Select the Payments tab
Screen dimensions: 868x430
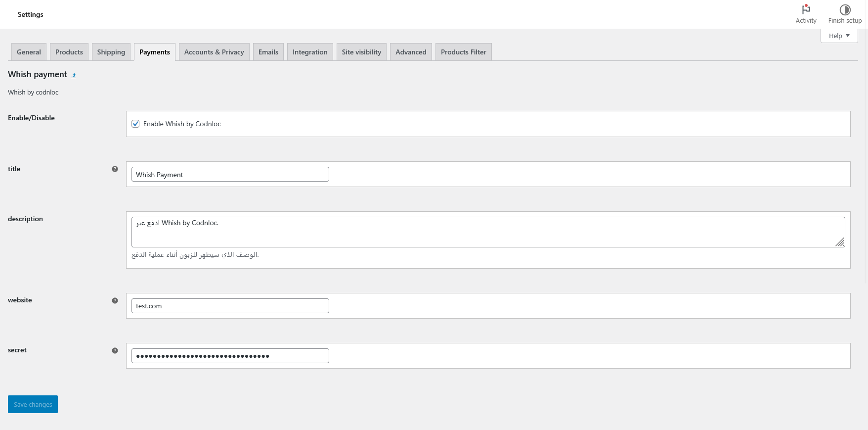[155, 52]
